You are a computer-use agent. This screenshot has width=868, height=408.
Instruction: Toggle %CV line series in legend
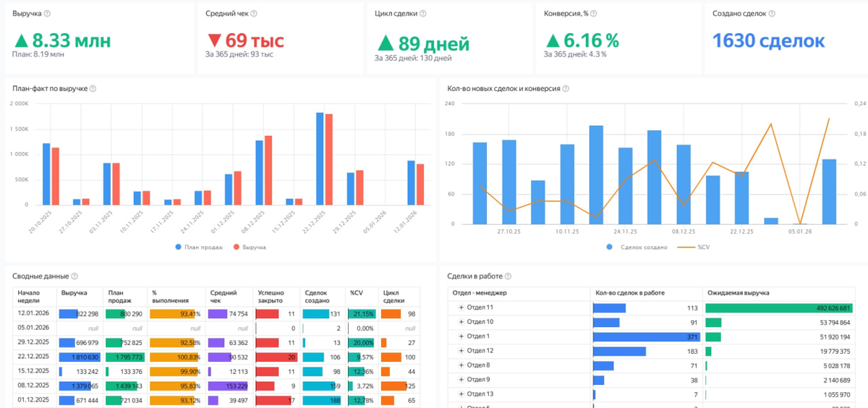(694, 247)
